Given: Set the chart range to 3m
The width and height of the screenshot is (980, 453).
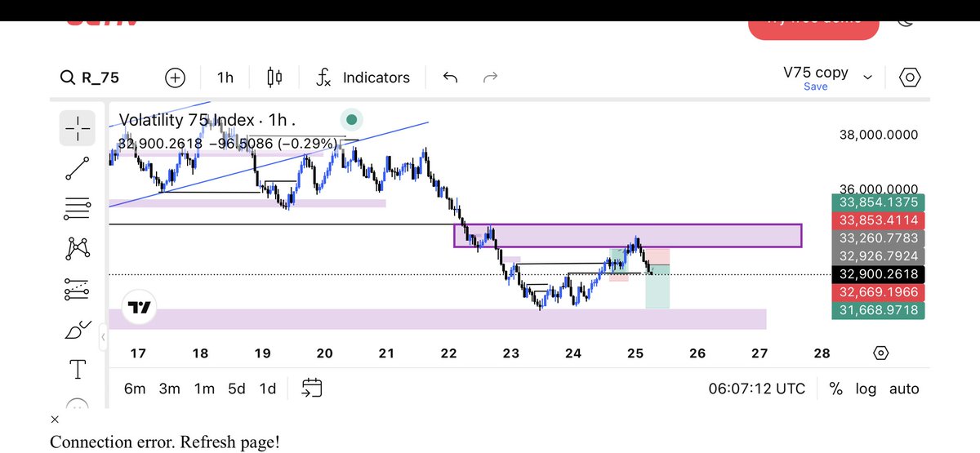Looking at the screenshot, I should (169, 389).
